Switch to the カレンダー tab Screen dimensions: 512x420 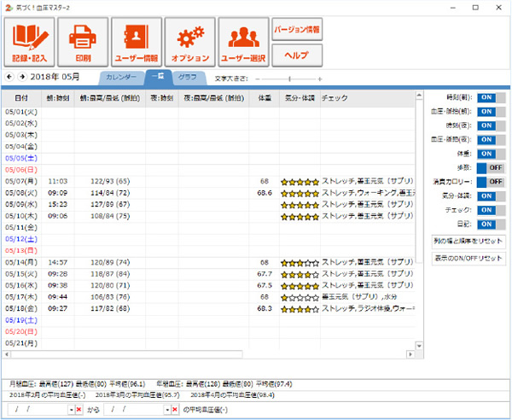pyautogui.click(x=121, y=78)
